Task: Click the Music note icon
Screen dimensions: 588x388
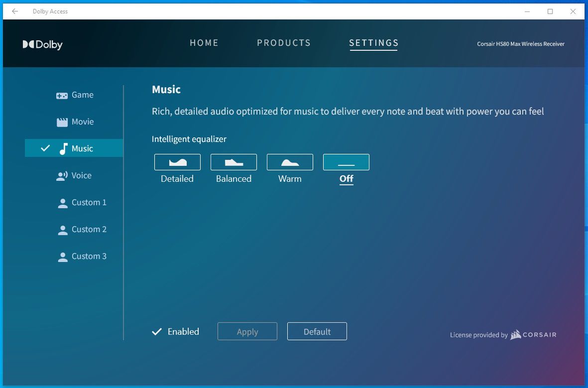Action: [64, 148]
